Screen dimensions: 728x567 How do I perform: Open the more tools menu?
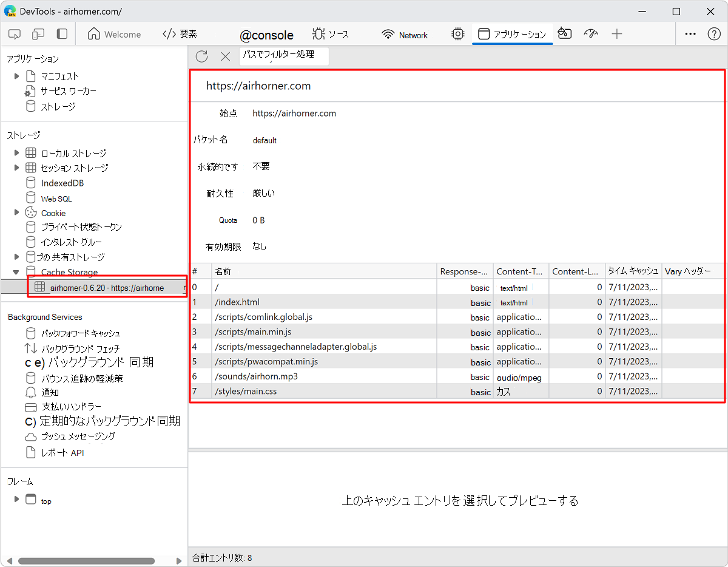(690, 34)
